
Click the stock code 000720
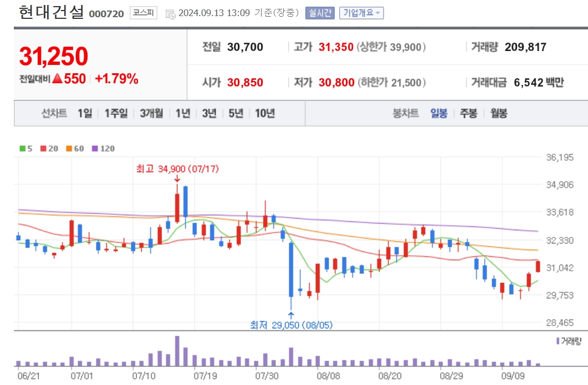pyautogui.click(x=106, y=14)
